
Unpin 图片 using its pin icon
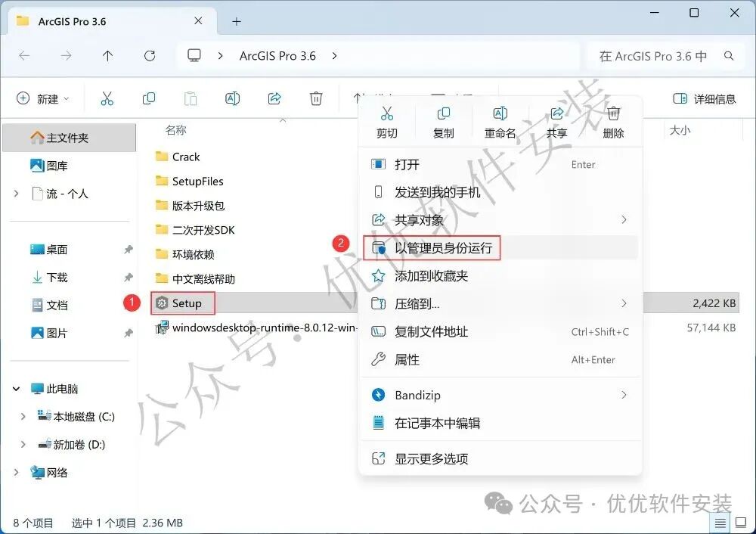(x=129, y=333)
